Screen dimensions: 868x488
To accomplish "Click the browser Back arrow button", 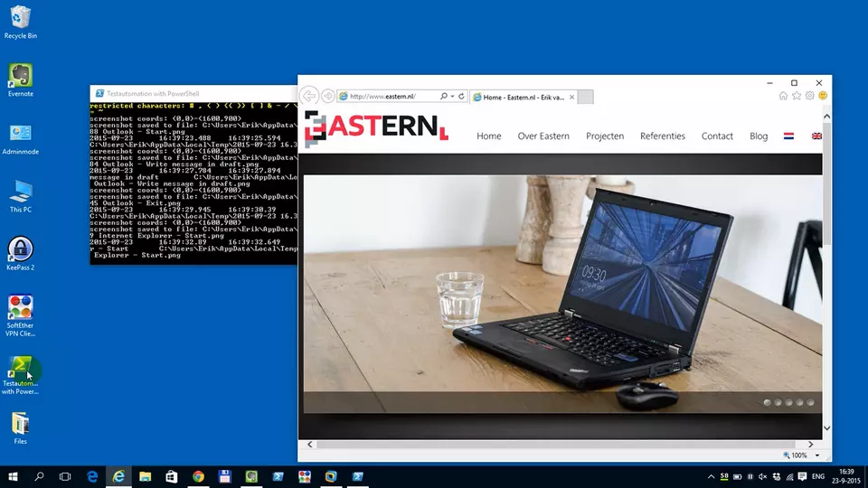I will point(309,97).
